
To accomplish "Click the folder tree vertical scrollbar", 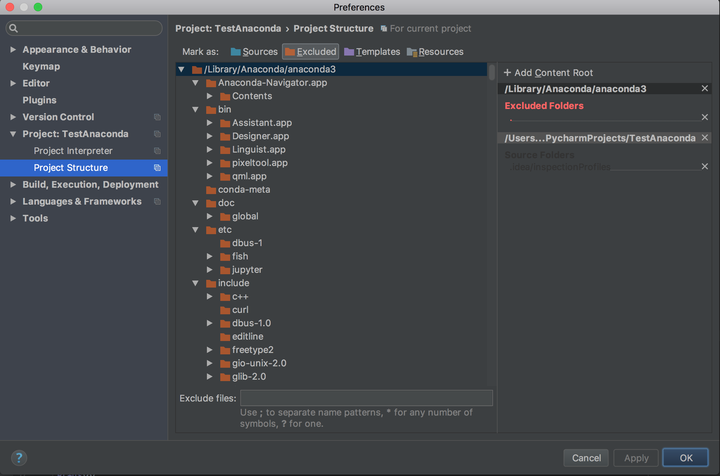I will [x=491, y=73].
